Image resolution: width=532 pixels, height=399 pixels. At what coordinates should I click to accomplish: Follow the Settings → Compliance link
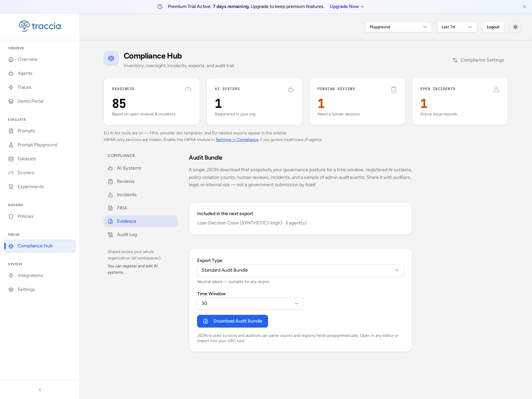(x=237, y=140)
